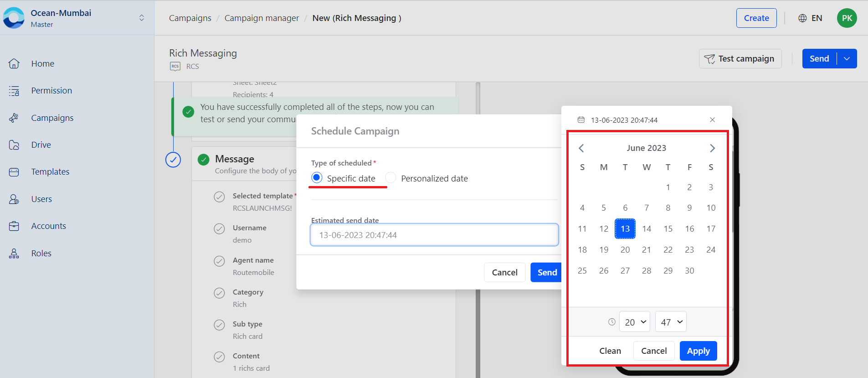
Task: Click check icon beside Username
Action: (219, 228)
